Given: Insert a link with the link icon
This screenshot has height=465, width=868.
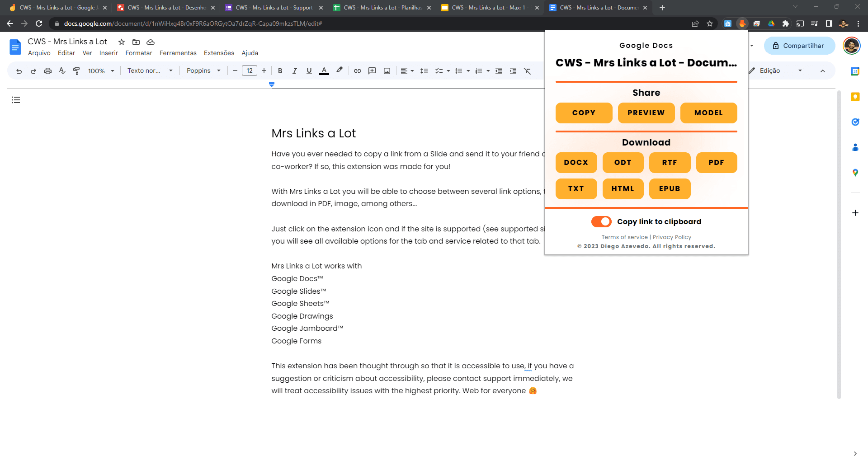Looking at the screenshot, I should [x=358, y=71].
